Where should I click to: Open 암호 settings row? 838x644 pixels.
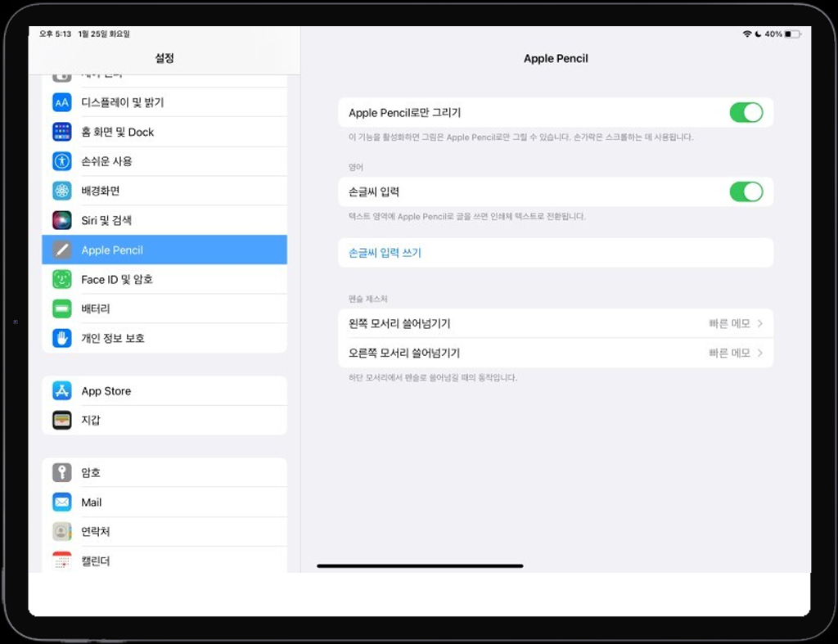(164, 472)
